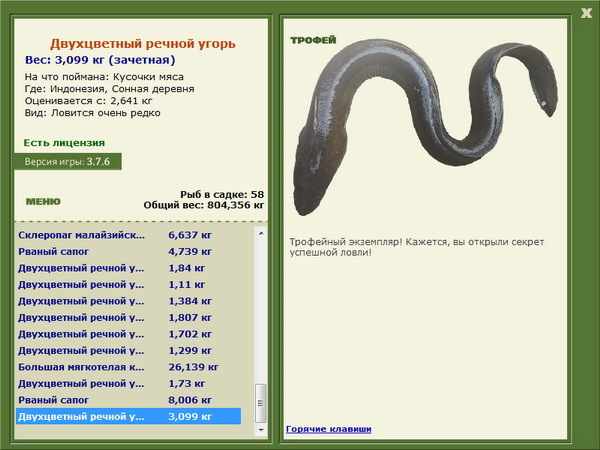Select Двухцветный речной угорь 1,702 кг row
The width and height of the screenshot is (600, 450).
(x=129, y=334)
